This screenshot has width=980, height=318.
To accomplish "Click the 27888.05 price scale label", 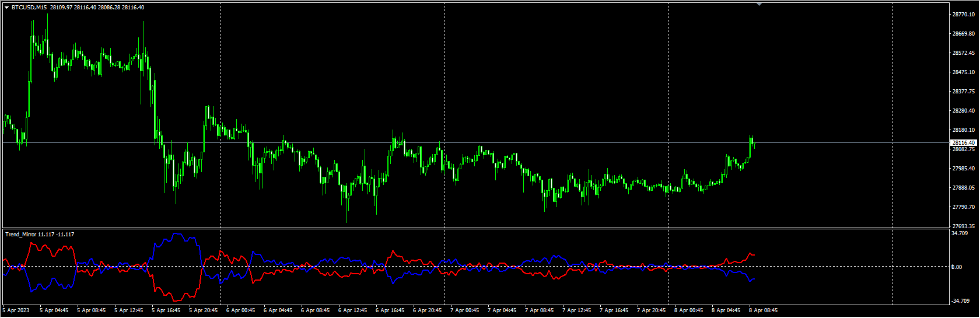I will pos(963,188).
